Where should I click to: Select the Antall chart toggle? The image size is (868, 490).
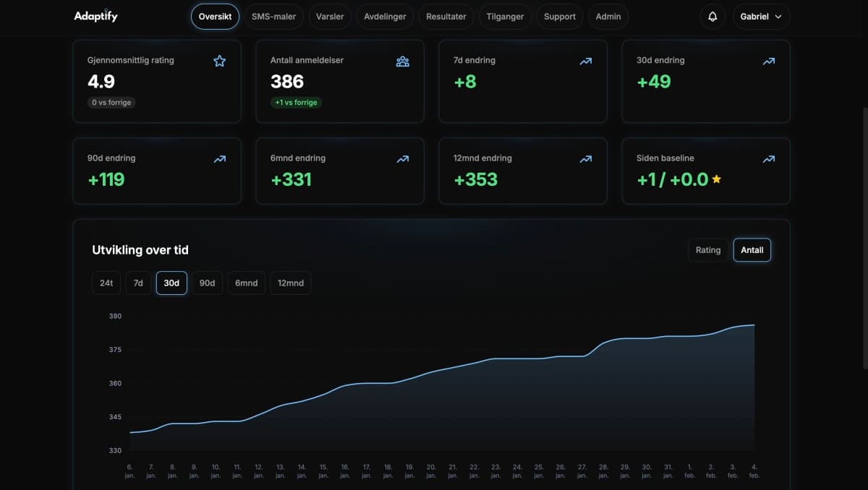752,250
